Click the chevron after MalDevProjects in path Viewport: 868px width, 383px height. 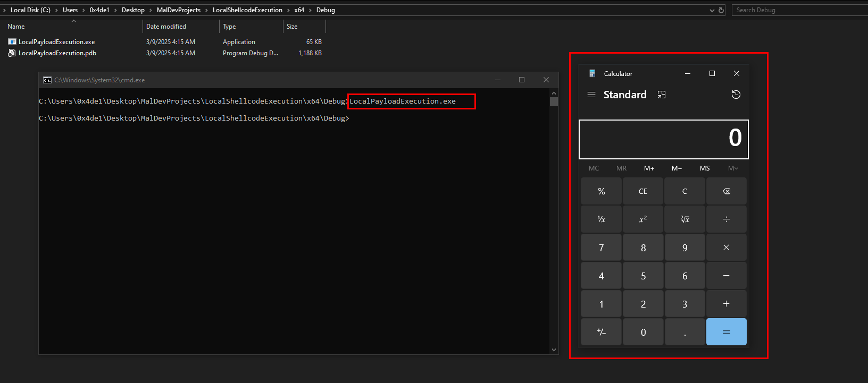pos(207,10)
